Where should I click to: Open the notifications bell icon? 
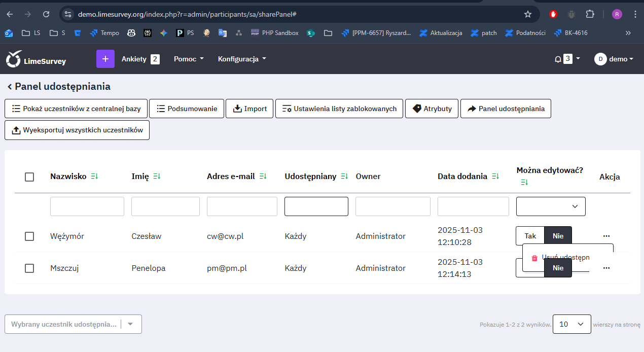click(558, 59)
